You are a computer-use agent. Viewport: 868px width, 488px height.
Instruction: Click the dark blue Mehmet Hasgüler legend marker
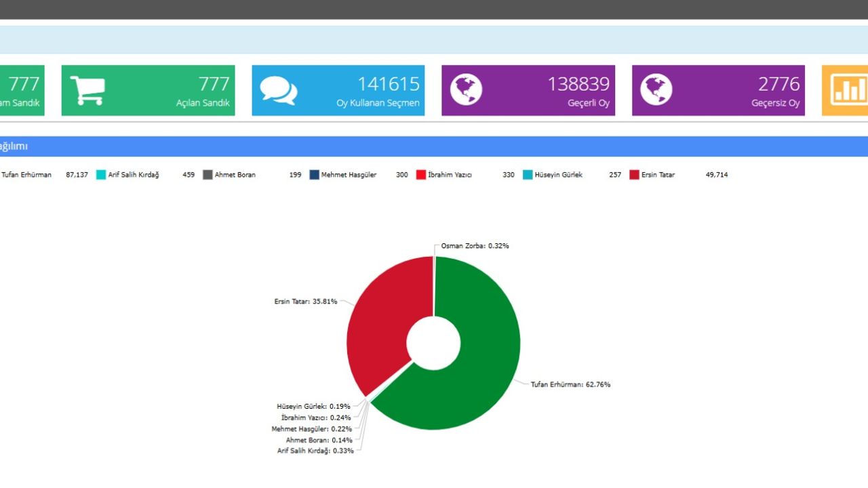tap(314, 175)
